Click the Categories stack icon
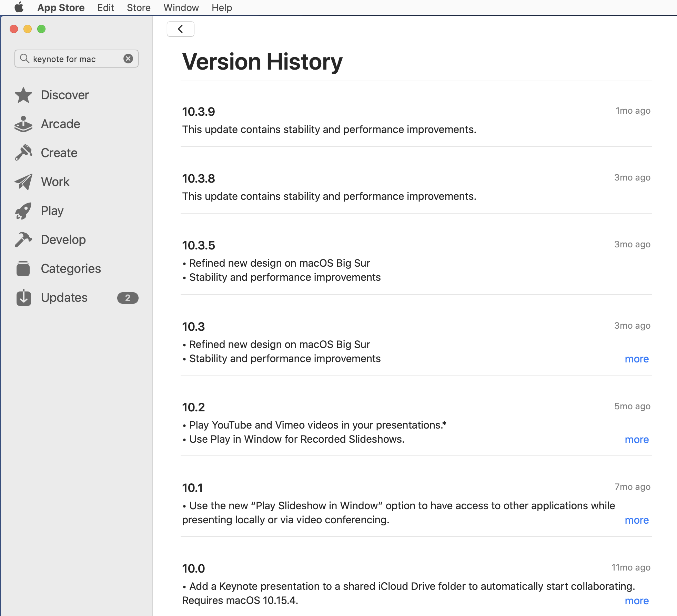Viewport: 677px width, 616px height. [x=23, y=268]
